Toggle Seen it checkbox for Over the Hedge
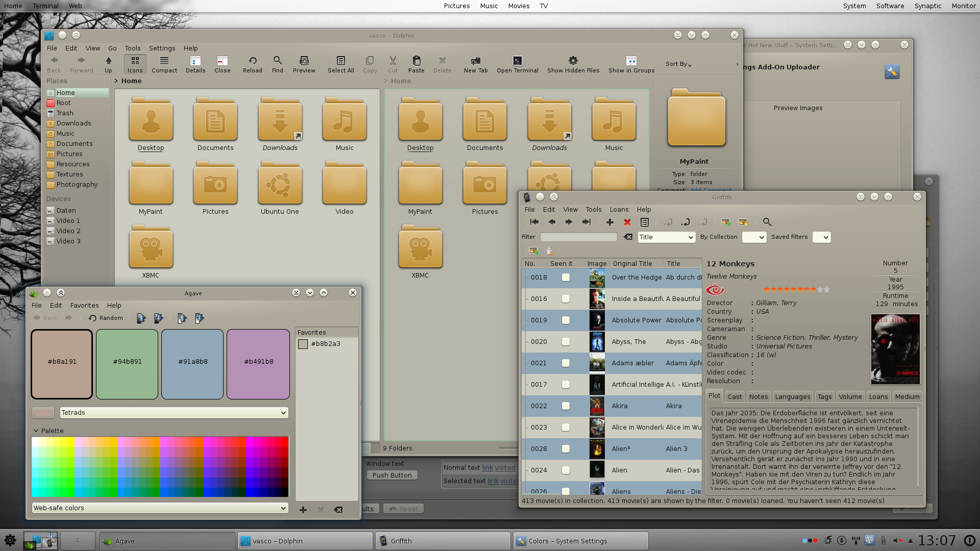The height and width of the screenshot is (551, 980). 566,278
